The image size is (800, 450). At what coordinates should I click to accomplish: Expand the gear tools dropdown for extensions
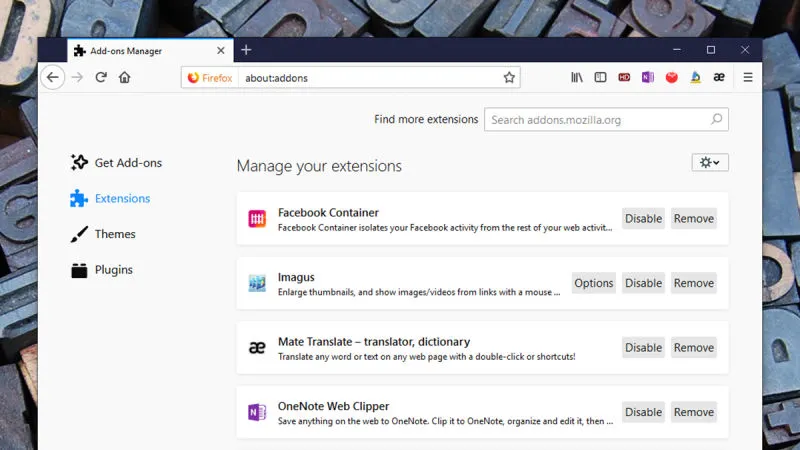coord(710,162)
